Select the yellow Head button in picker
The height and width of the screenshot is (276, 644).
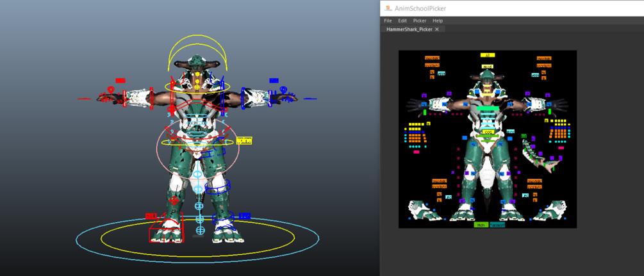(488, 67)
